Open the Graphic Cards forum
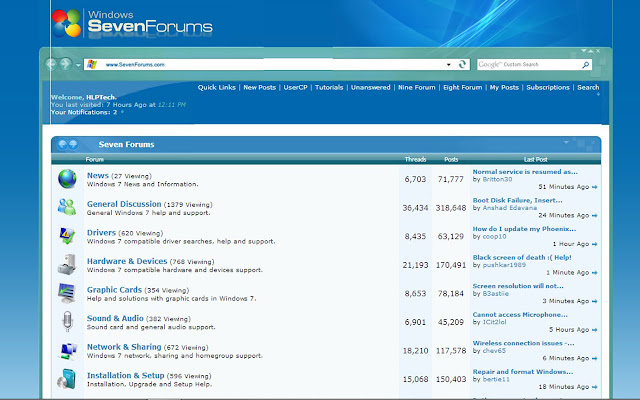 pos(114,290)
